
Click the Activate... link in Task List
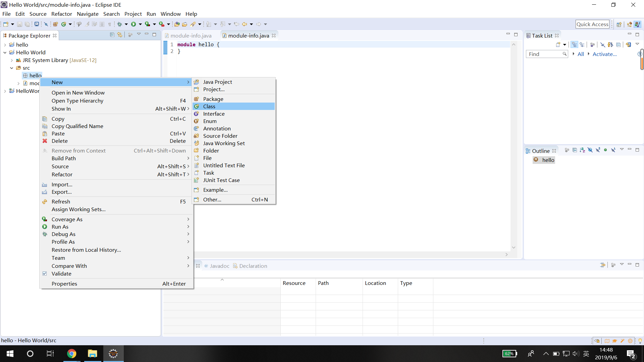pos(604,54)
